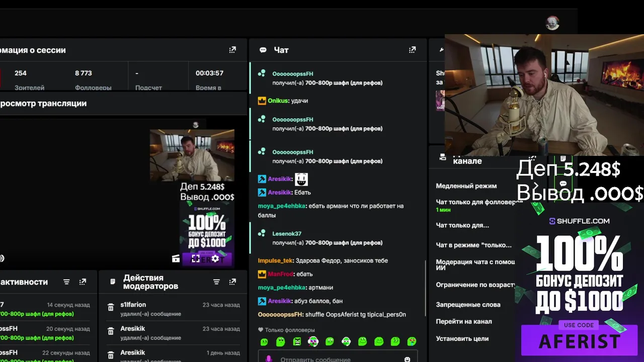Open the profile avatar in top right

[552, 23]
